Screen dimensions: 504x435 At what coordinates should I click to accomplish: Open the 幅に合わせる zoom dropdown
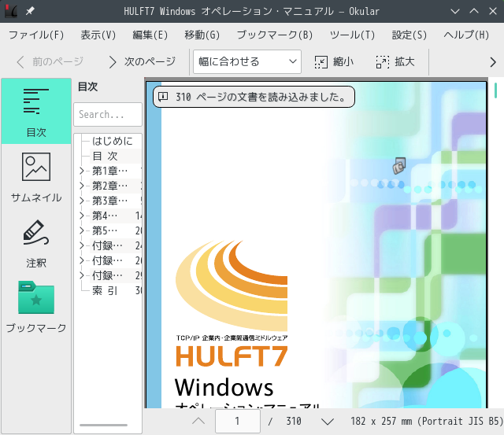pyautogui.click(x=246, y=61)
